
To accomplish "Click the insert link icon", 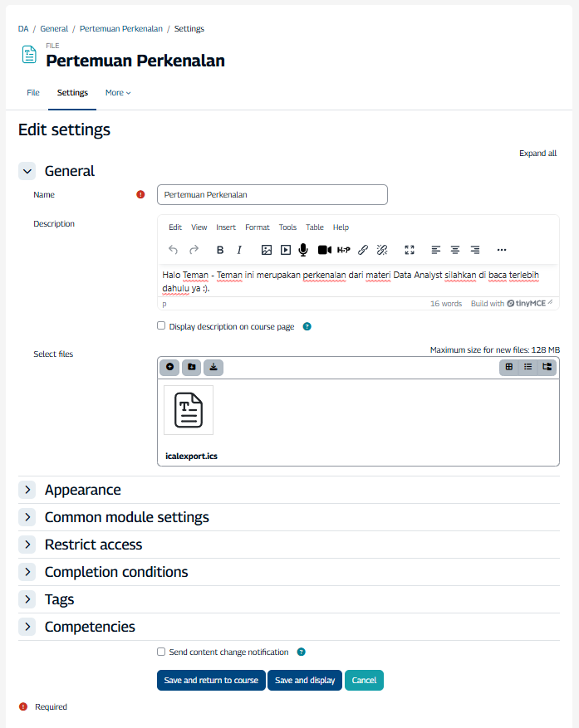I will 363,250.
